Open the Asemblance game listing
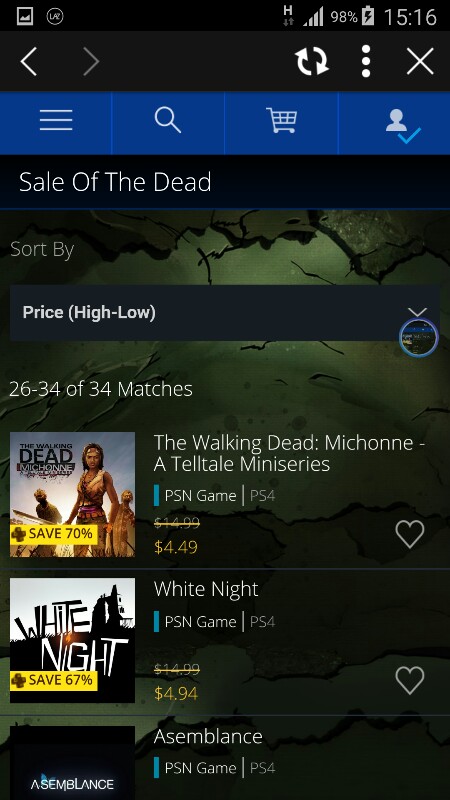 [x=208, y=736]
